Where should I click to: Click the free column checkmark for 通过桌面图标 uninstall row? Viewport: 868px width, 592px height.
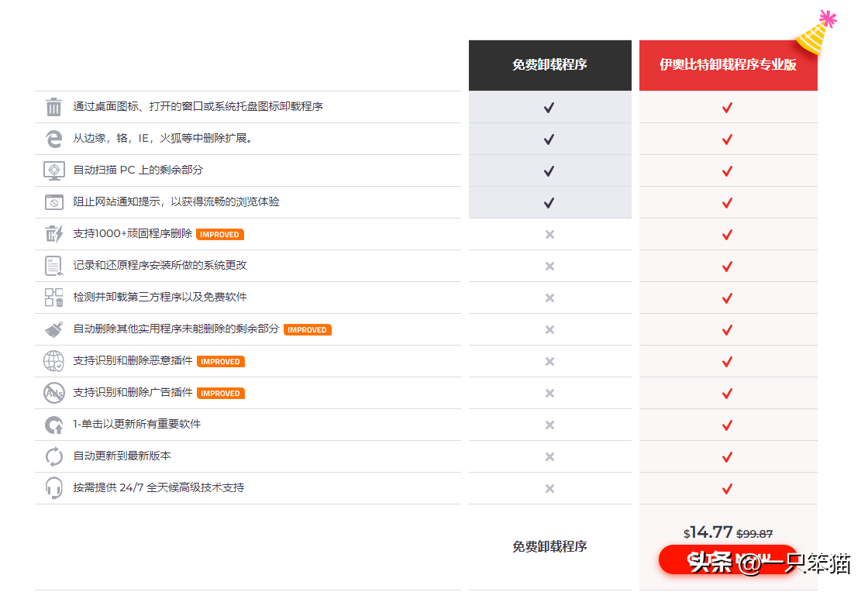549,108
